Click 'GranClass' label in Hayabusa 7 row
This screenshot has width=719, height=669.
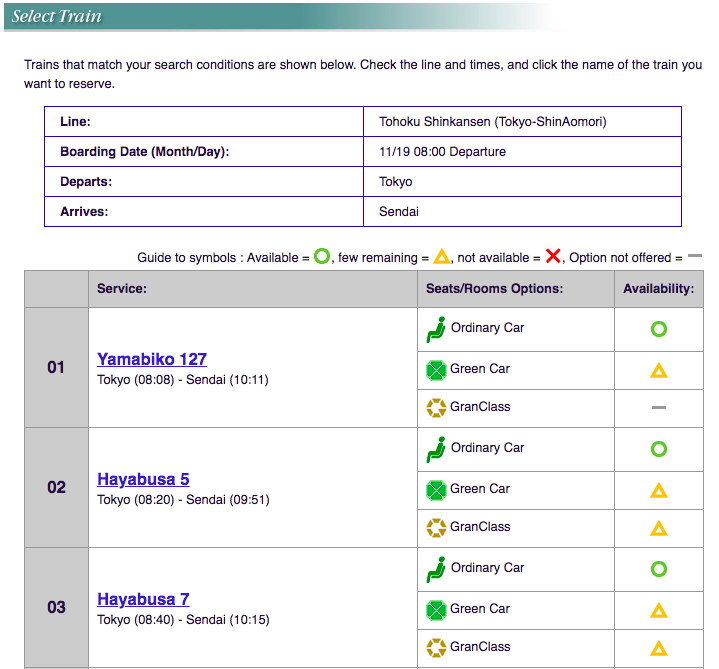480,647
